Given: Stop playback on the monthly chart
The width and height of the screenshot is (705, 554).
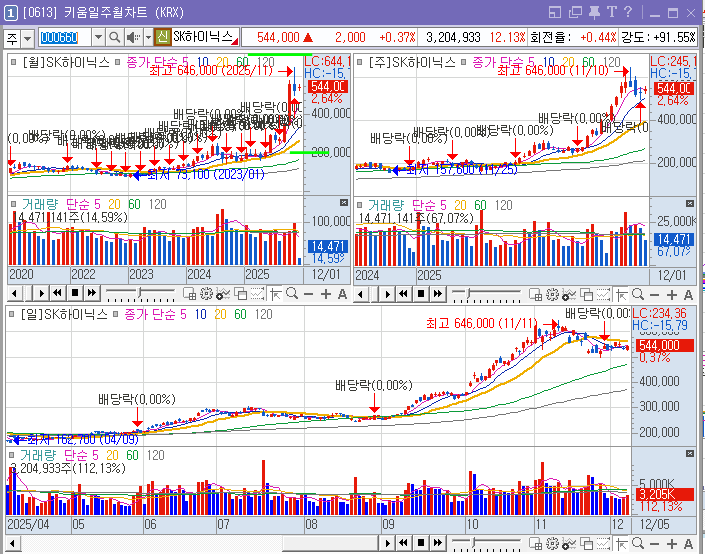Looking at the screenshot, I should tap(75, 294).
